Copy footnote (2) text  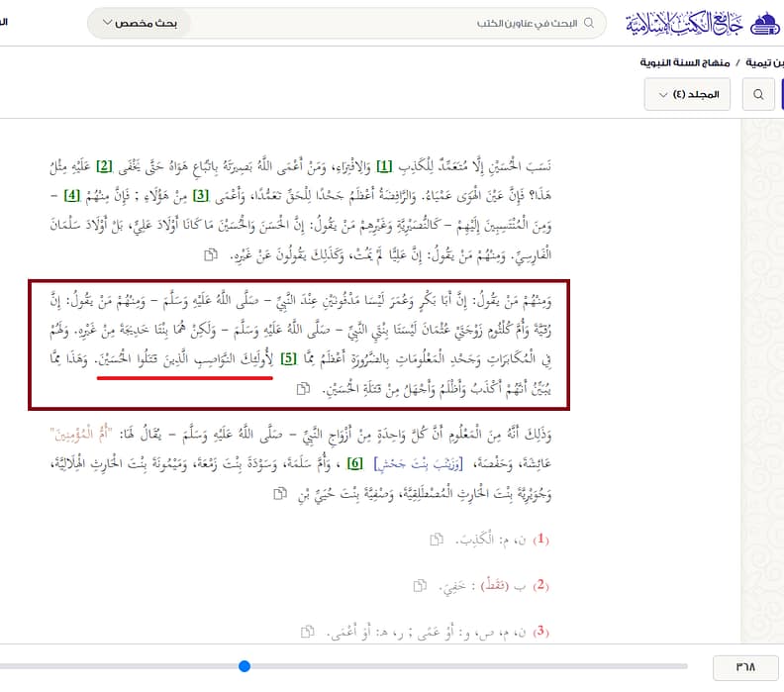pos(420,585)
